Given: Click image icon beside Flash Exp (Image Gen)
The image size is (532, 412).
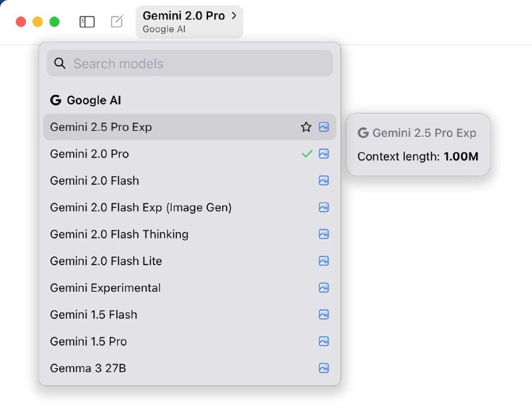Looking at the screenshot, I should click(x=324, y=207).
